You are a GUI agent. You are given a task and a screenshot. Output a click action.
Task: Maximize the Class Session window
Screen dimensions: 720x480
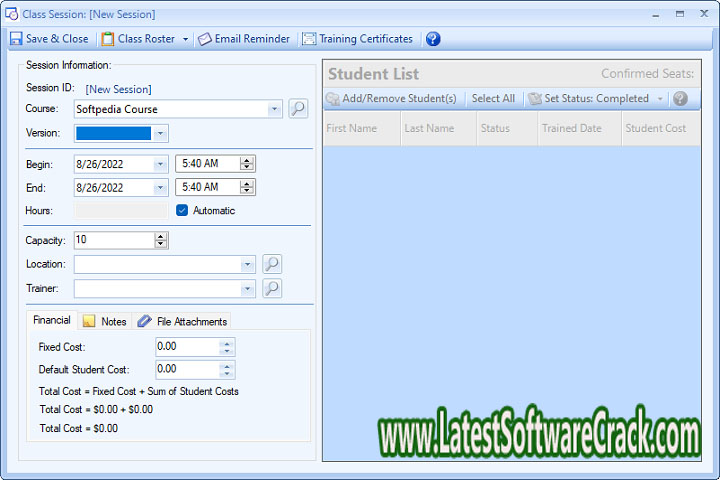[x=680, y=14]
